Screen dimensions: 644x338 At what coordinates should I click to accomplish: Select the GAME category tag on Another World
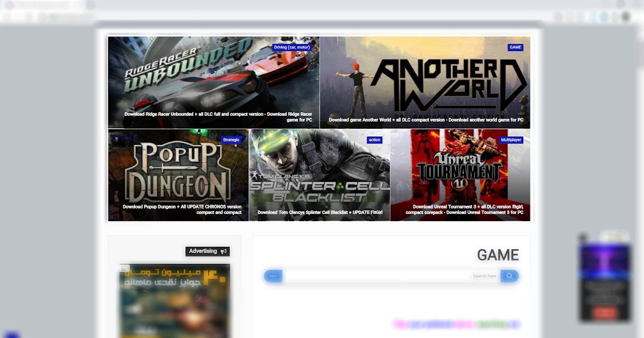515,47
